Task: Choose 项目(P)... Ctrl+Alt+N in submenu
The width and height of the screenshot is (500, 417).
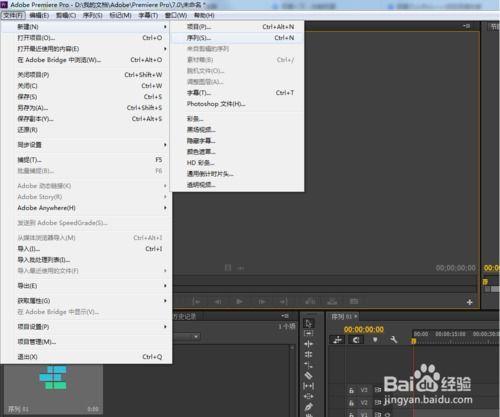Action: point(237,27)
